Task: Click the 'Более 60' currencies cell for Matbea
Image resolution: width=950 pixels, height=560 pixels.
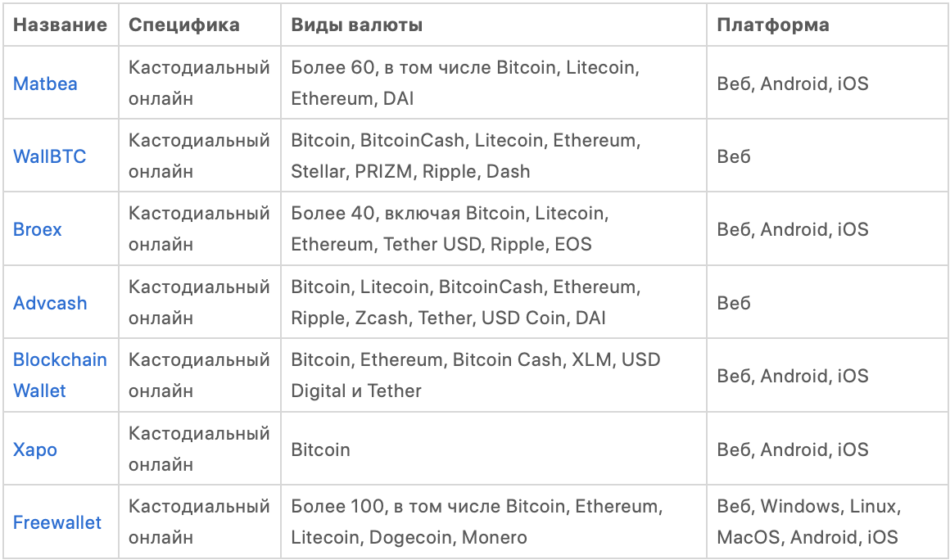Action: pos(464,83)
